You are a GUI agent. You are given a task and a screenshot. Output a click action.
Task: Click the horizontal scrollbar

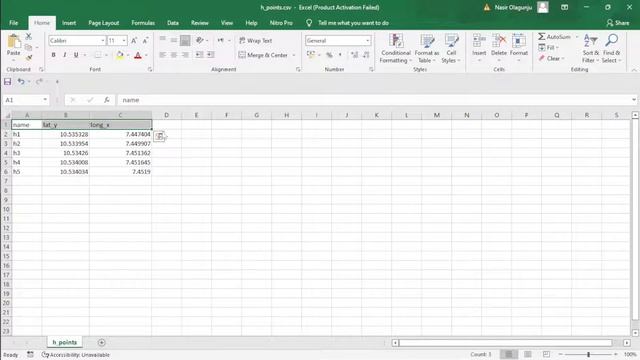coord(505,343)
